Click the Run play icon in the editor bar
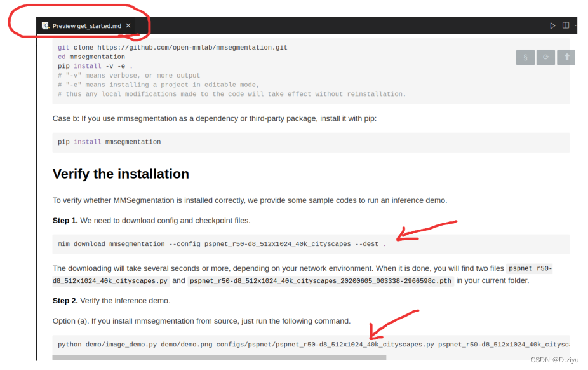Image resolution: width=588 pixels, height=370 pixels. [552, 25]
